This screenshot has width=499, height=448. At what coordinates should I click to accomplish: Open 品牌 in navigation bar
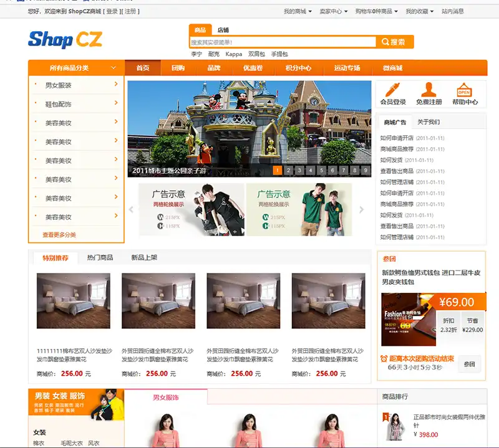214,68
